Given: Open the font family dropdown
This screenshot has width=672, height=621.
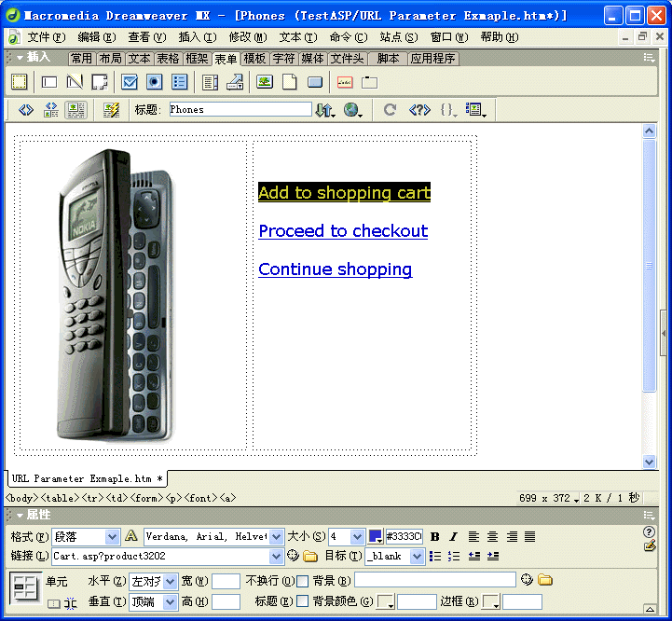Looking at the screenshot, I should point(277,536).
